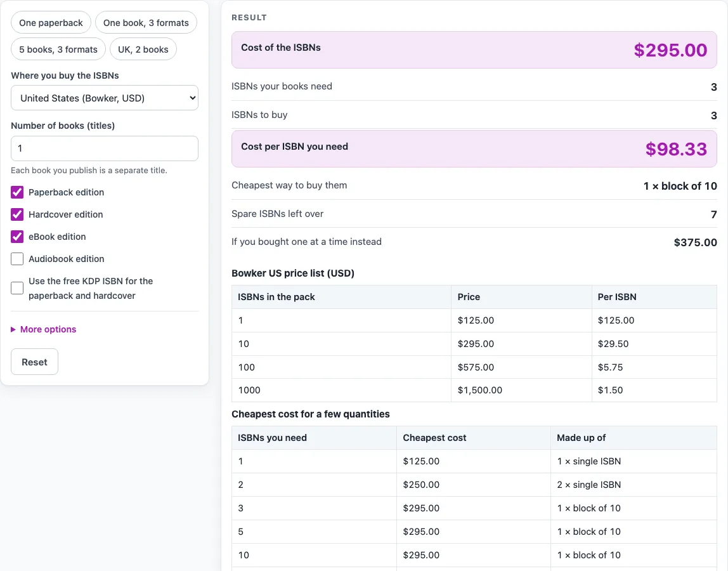Uncheck the Hardcover edition checkbox

pyautogui.click(x=17, y=214)
